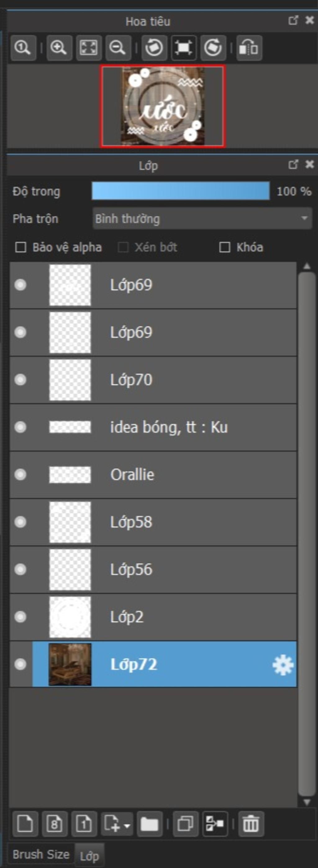Rotate the canvas view right
Viewport: 318px width, 868px height.
[x=213, y=47]
